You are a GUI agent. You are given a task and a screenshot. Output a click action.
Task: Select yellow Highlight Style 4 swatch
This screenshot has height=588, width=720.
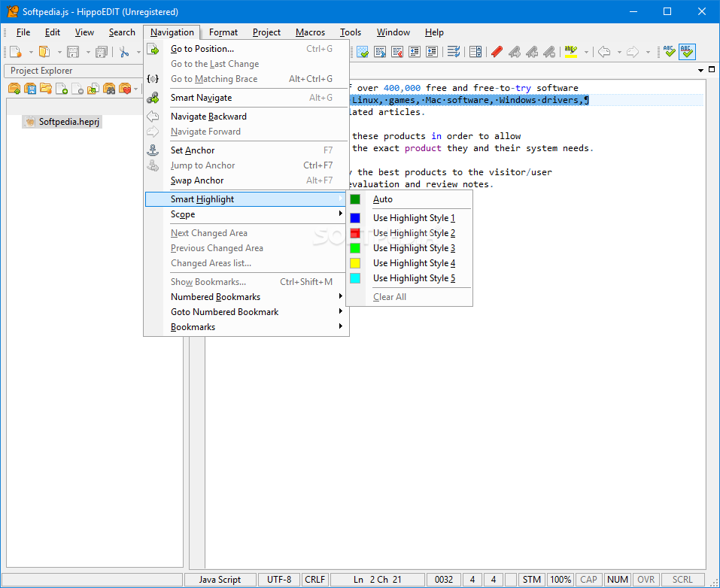tap(355, 263)
